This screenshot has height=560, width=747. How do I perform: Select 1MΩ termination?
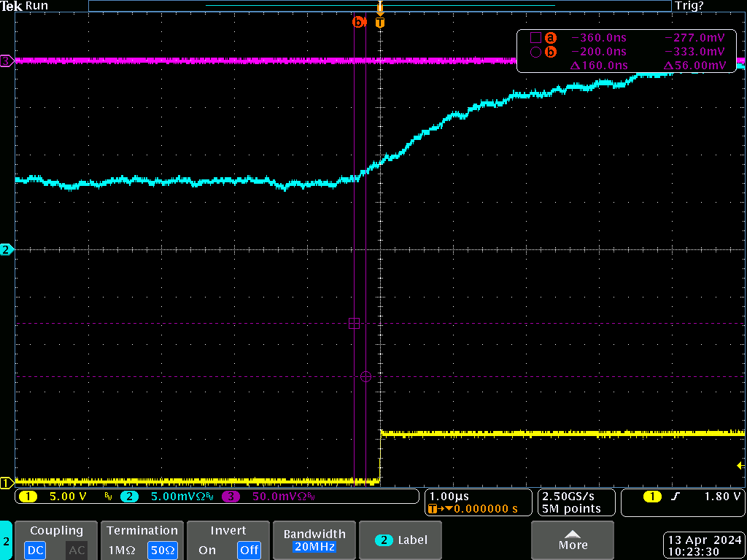pyautogui.click(x=121, y=550)
